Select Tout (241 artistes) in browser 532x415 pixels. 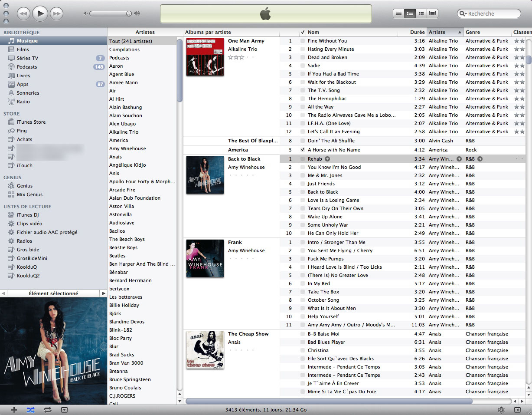click(142, 41)
